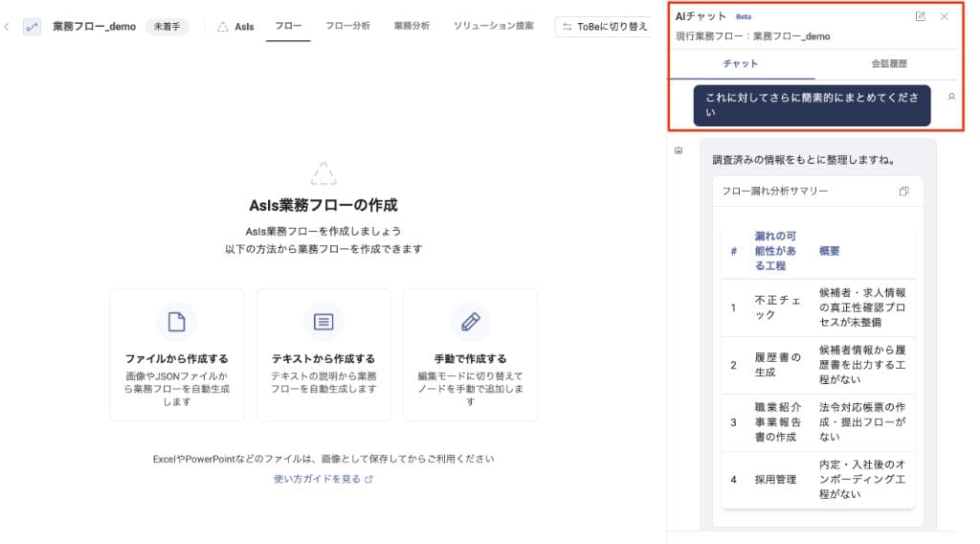Click the business flow icon beside 業務フロー_demo
Image resolution: width=980 pixels, height=544 pixels.
click(32, 27)
